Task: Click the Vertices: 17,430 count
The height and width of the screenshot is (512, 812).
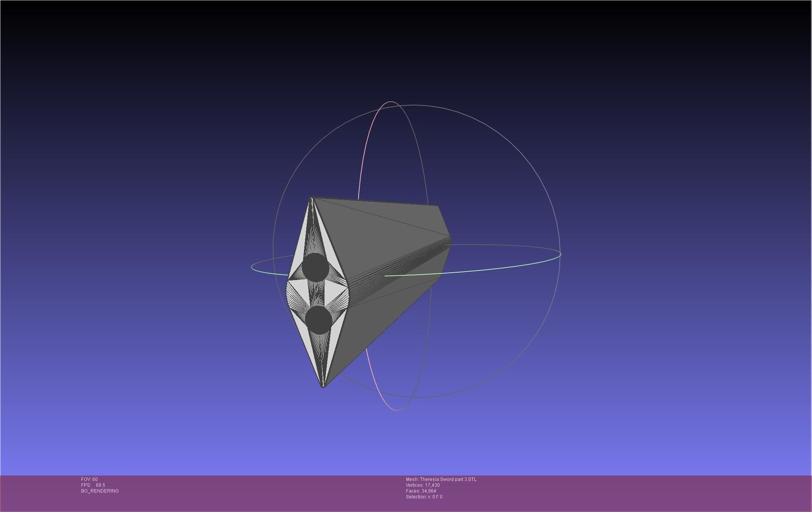Action: click(423, 485)
